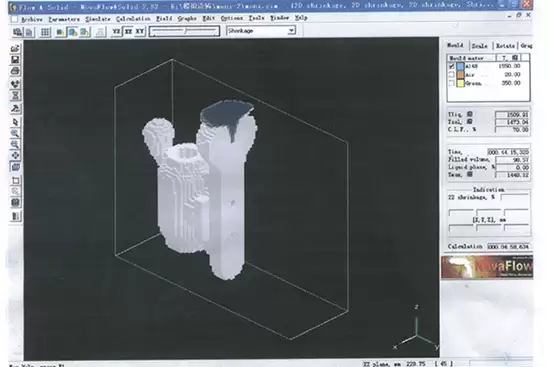Viewport: 550px width, 367px height.
Task: Open the Window menu
Action: click(x=280, y=18)
